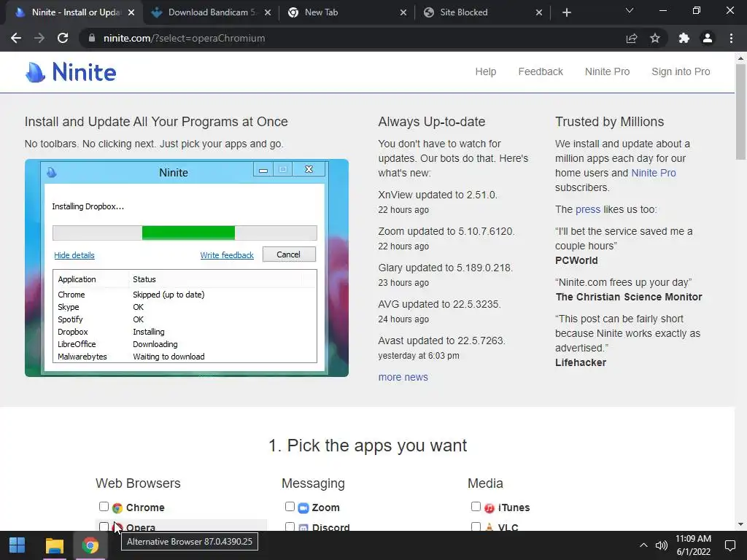This screenshot has height=560, width=747.
Task: Close the New Tab tab
Action: pos(403,12)
